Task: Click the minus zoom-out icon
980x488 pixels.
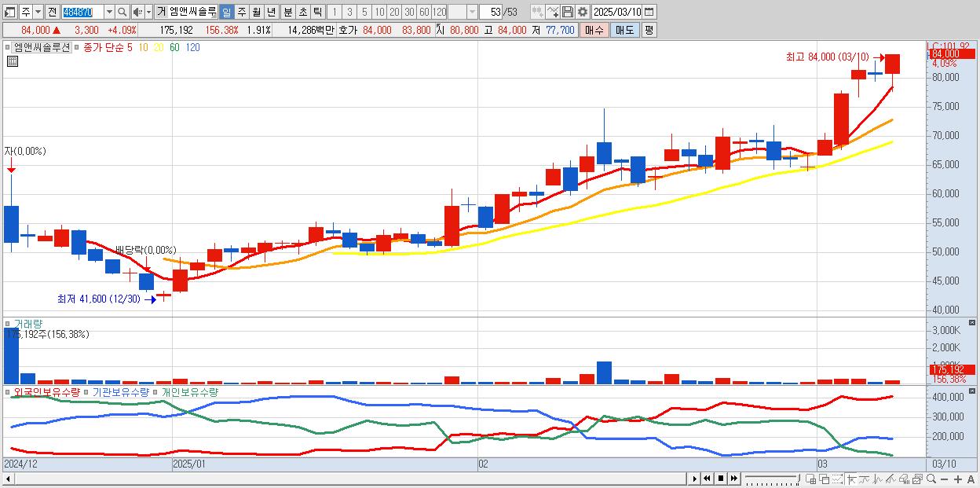Action: click(x=944, y=479)
